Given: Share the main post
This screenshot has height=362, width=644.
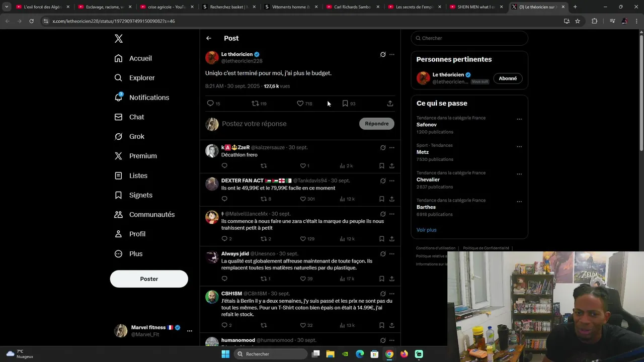Looking at the screenshot, I should (390, 103).
